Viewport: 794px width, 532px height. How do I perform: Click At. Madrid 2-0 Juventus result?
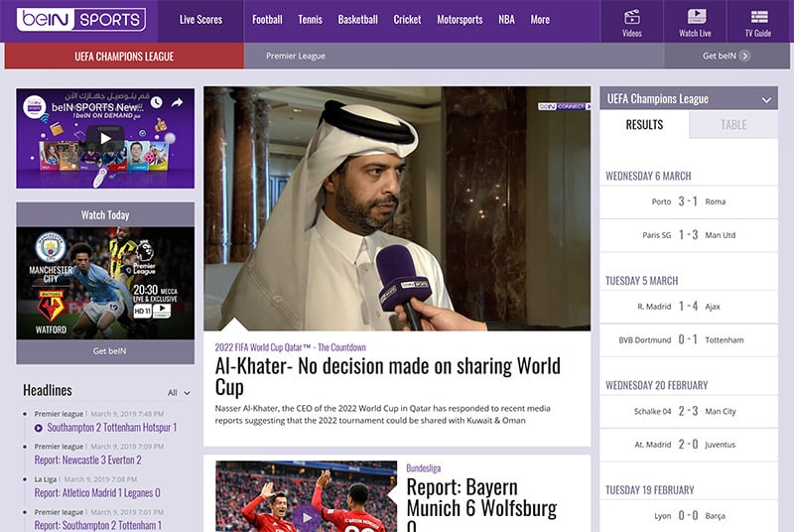coord(689,445)
